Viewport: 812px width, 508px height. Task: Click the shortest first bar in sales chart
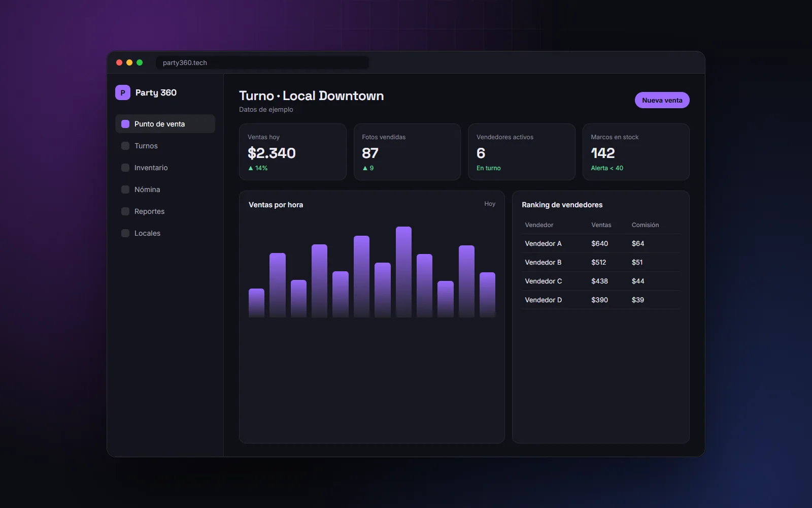pyautogui.click(x=256, y=303)
